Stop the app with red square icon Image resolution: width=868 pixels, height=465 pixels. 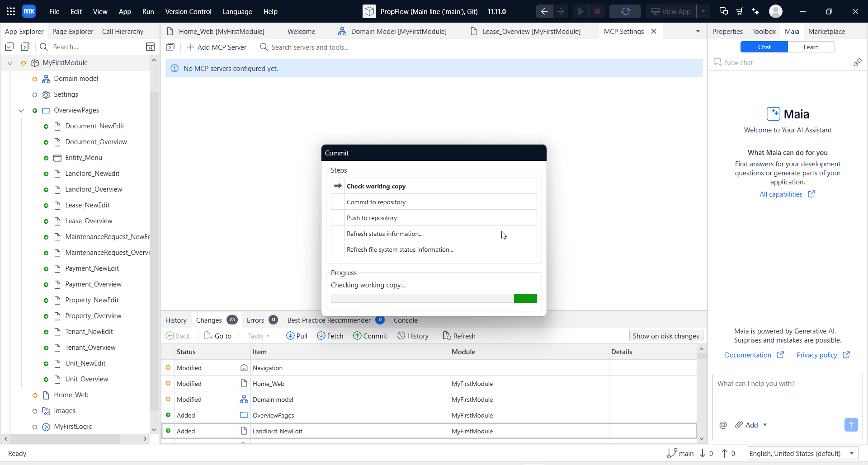pyautogui.click(x=597, y=11)
